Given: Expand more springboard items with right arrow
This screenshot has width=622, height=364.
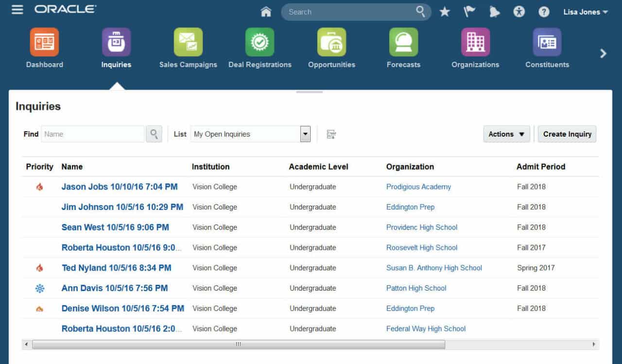Looking at the screenshot, I should coord(603,53).
